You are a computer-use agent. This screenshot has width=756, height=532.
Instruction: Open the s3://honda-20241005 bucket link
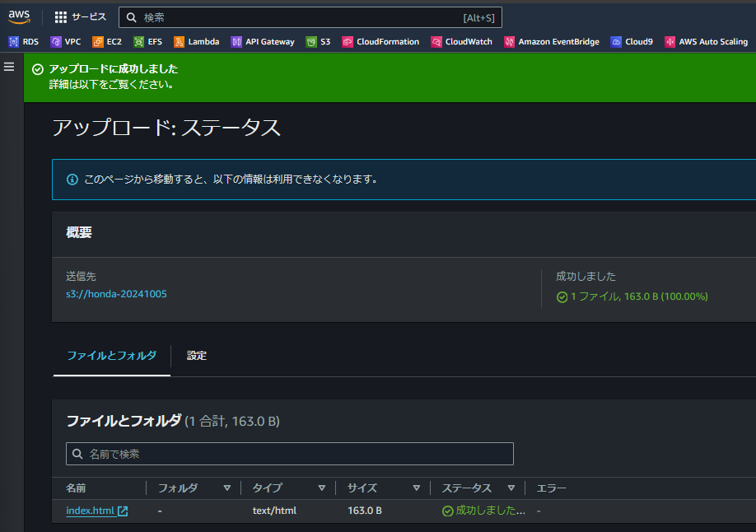117,293
